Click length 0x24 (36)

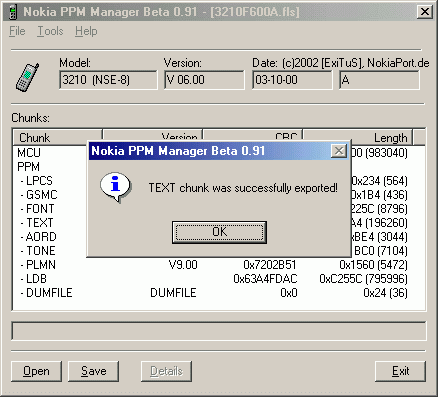click(x=385, y=293)
